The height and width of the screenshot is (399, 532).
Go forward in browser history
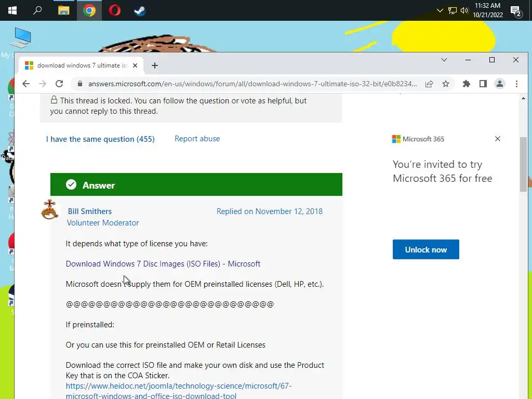43,84
